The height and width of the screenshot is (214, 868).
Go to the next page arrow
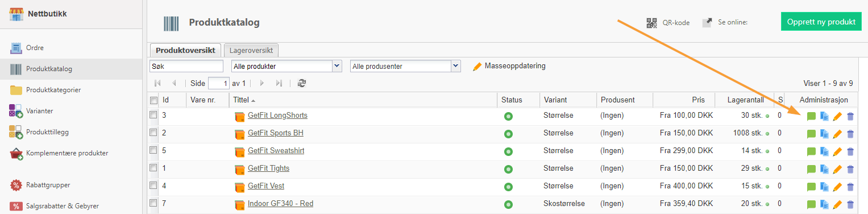tap(262, 83)
